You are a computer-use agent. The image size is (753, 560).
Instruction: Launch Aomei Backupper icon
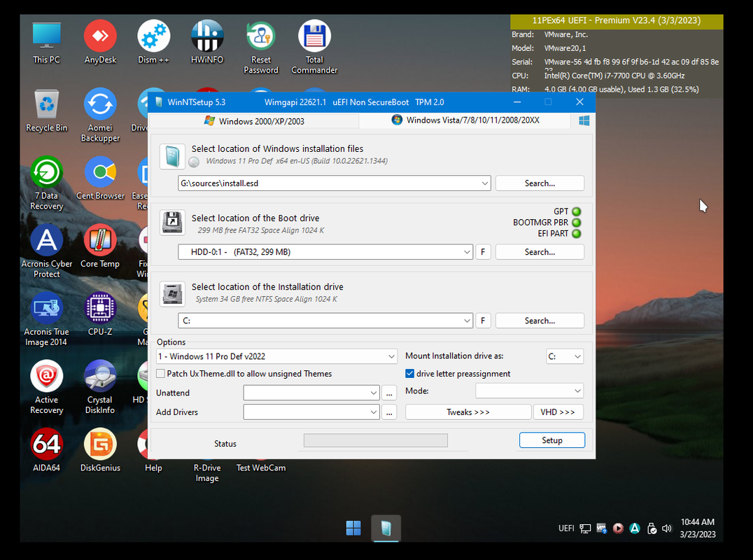tap(100, 115)
